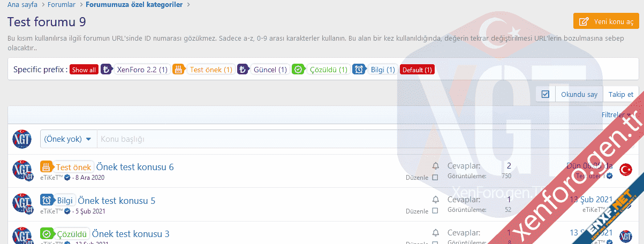Click the green Çözüldü checkmark filter icon
This screenshot has width=644, height=244.
click(298, 70)
